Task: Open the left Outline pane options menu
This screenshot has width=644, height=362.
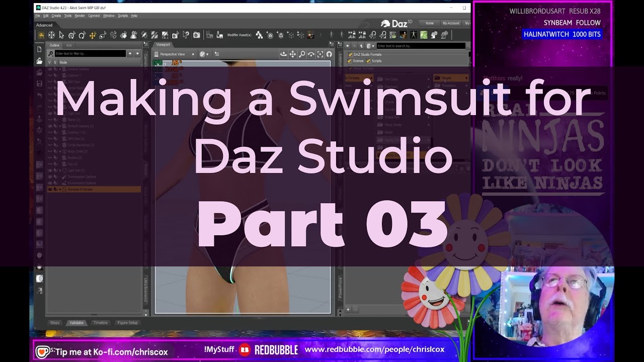Action: [x=146, y=45]
